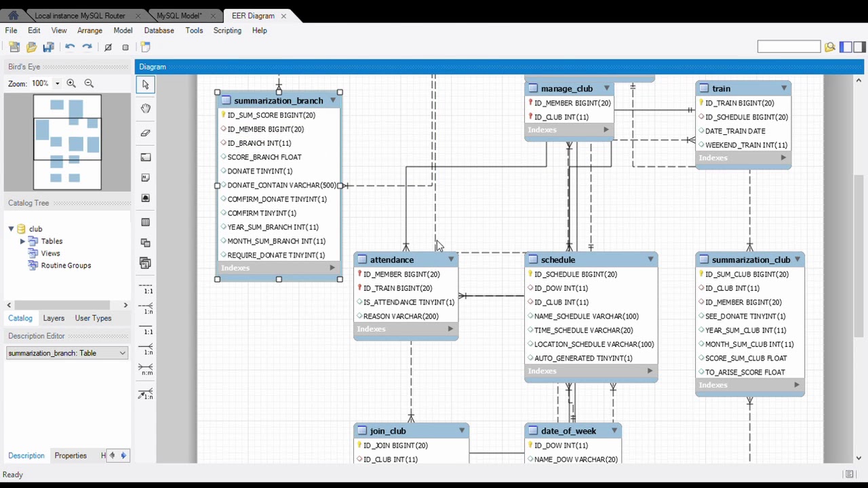
Task: Add a new diagram with the toolbar icon
Action: (x=145, y=47)
